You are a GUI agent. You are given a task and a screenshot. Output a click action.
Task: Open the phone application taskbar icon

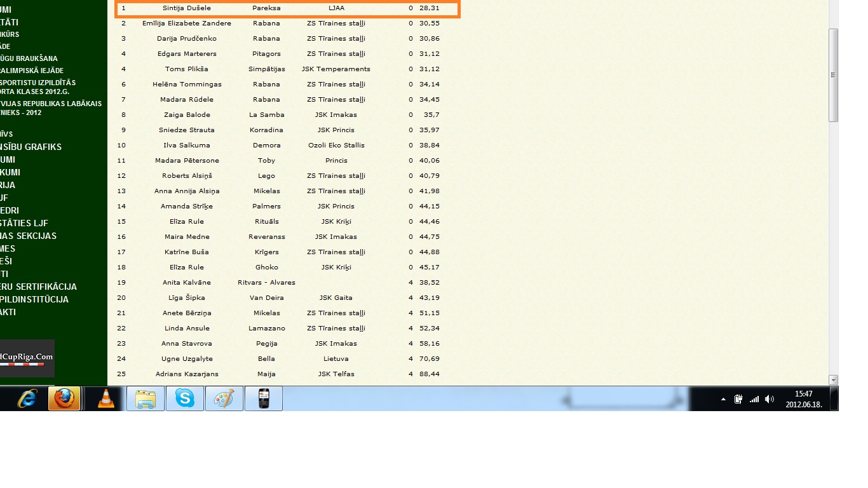pos(264,399)
